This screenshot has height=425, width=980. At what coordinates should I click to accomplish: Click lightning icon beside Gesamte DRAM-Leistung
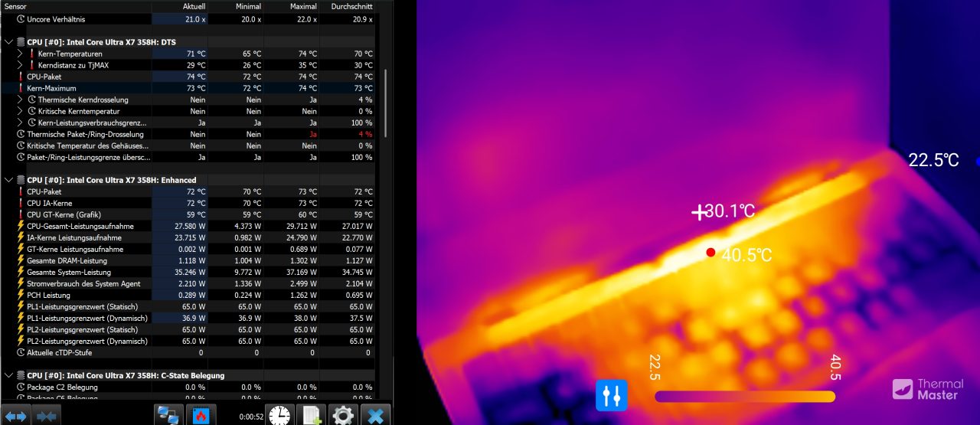tap(21, 260)
